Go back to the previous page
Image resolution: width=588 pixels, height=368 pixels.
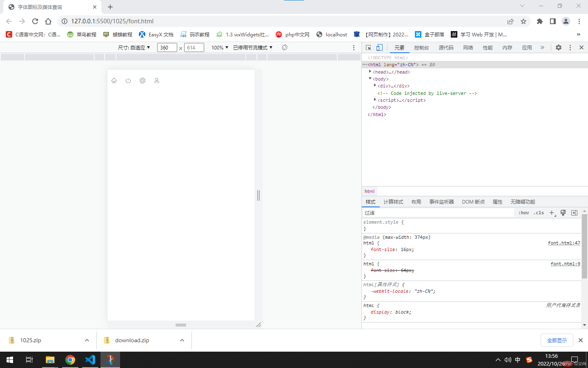point(9,21)
